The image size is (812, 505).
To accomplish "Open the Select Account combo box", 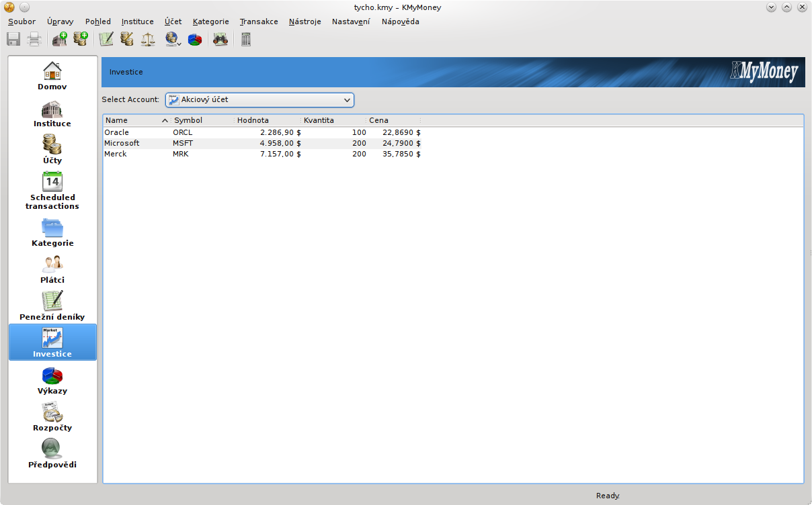I will point(259,99).
